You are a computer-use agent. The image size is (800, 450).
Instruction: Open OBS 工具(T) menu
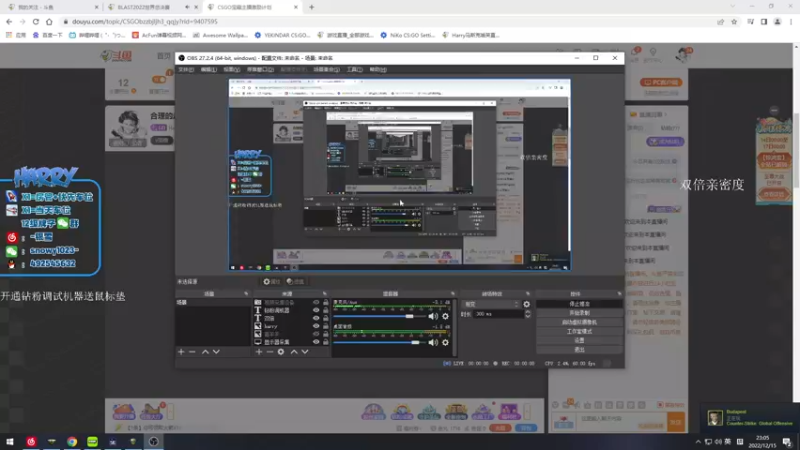click(355, 69)
